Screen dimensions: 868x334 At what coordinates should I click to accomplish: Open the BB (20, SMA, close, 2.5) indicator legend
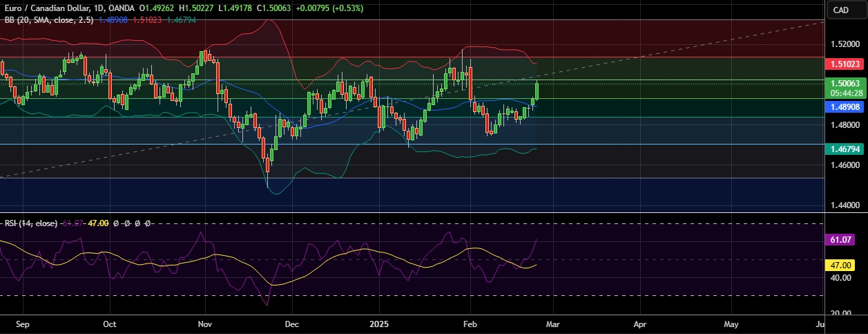tap(49, 20)
